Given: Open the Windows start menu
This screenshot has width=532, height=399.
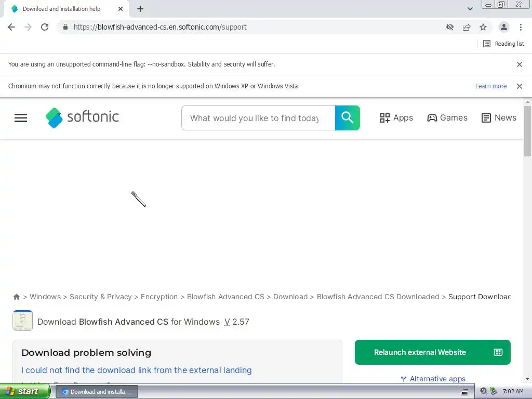Looking at the screenshot, I should pyautogui.click(x=24, y=392).
